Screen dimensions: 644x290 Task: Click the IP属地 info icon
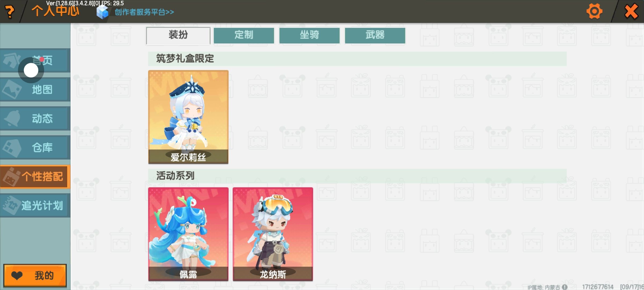tap(565, 287)
